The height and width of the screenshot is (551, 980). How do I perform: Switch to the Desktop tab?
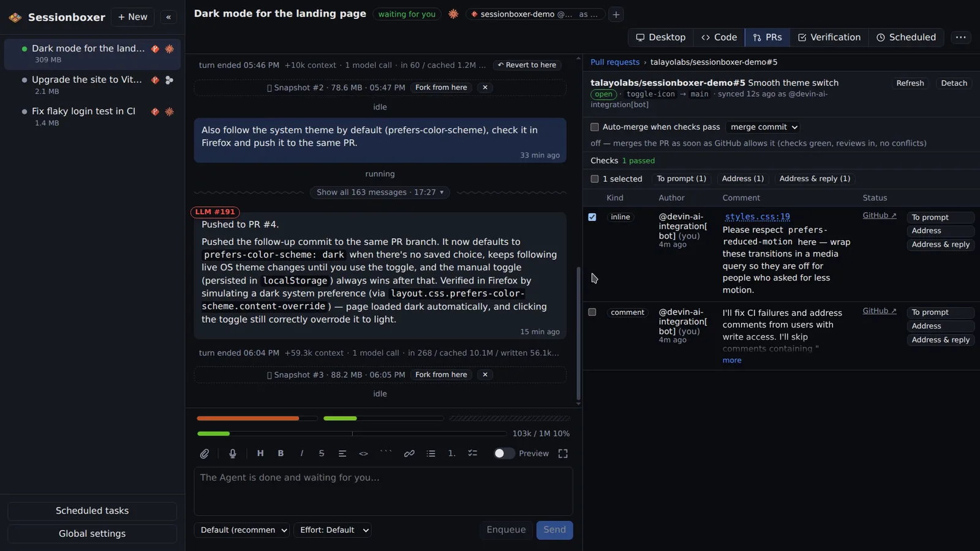coord(660,37)
